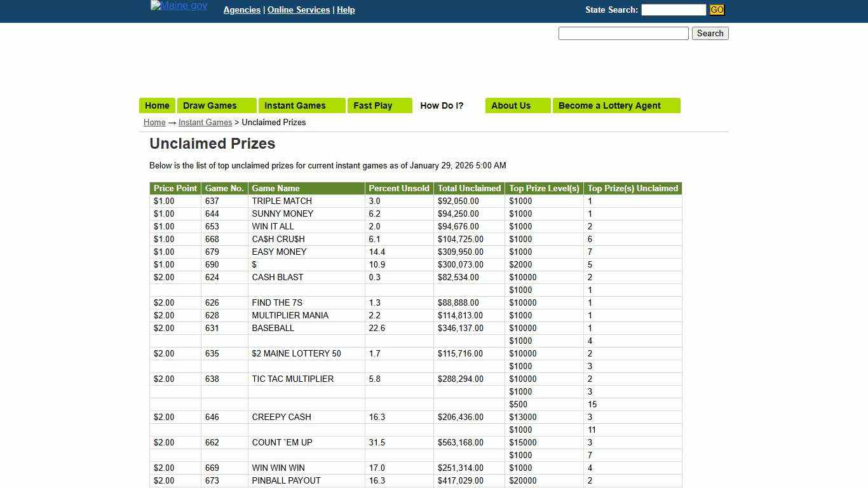
Task: Open the Draw Games menu tab
Action: [210, 105]
